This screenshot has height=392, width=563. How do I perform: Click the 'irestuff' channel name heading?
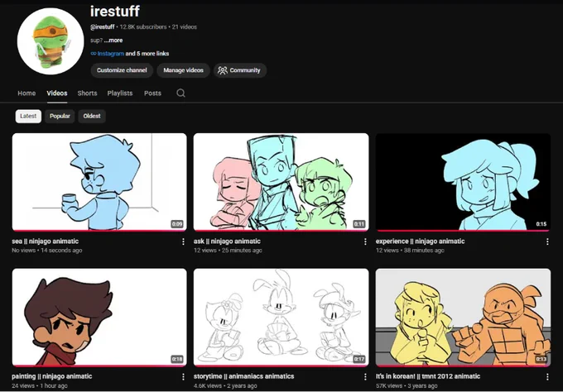pos(115,12)
